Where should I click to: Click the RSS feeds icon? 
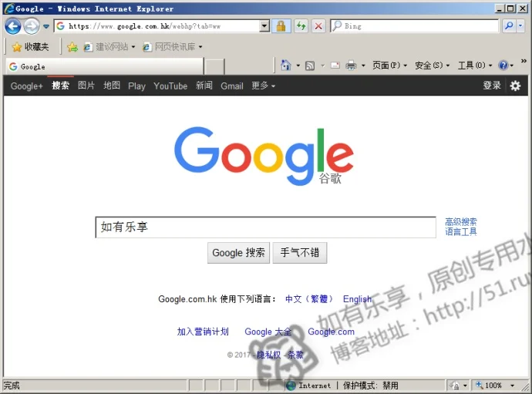[310, 66]
